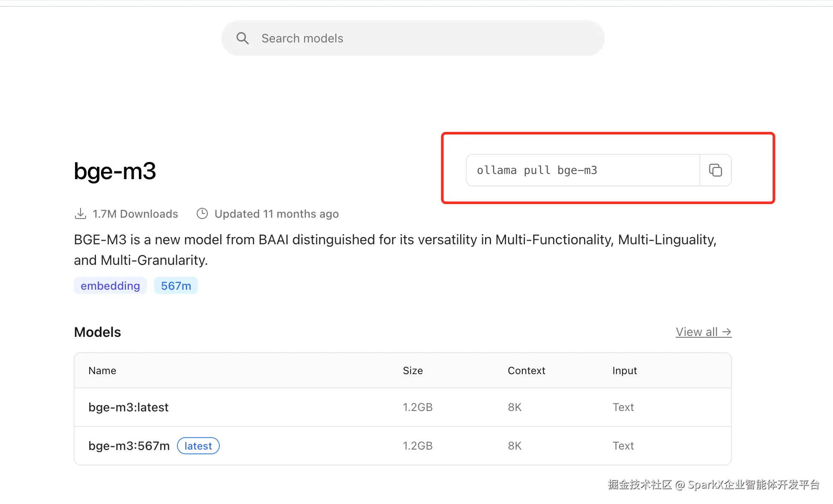
Task: Click the clock icon beside Updated
Action: point(202,213)
